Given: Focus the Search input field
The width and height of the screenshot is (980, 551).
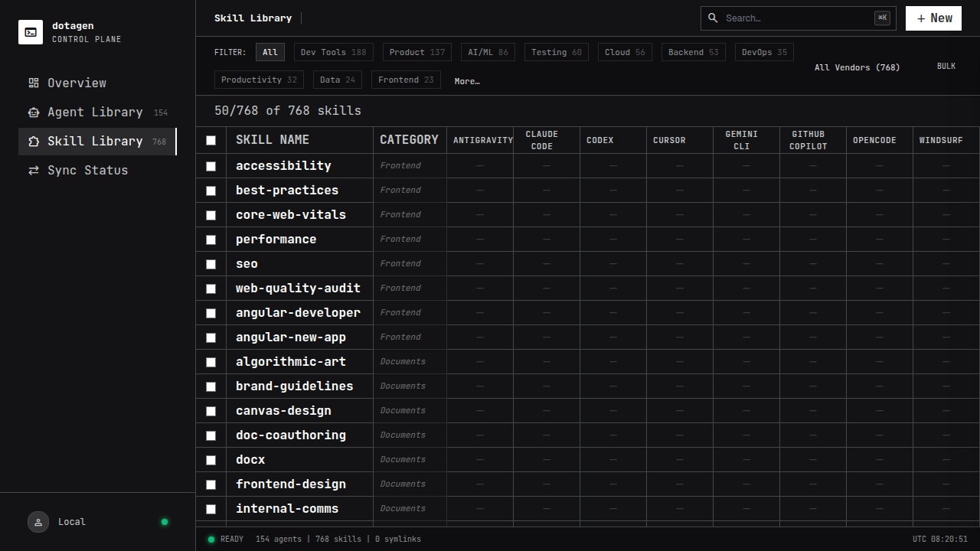Looking at the screenshot, I should (799, 18).
